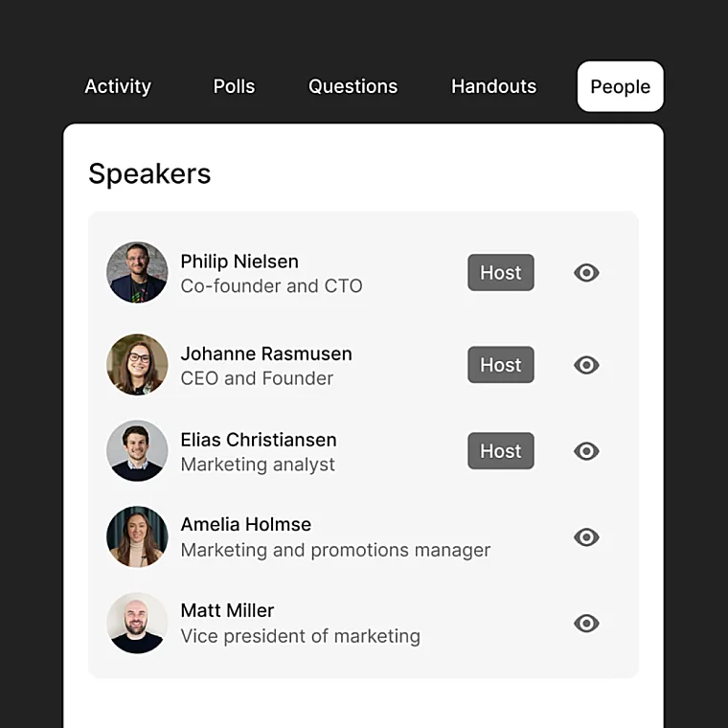Screen dimensions: 728x728
Task: Click the Host badge for Philip Nielsen
Action: pos(500,273)
